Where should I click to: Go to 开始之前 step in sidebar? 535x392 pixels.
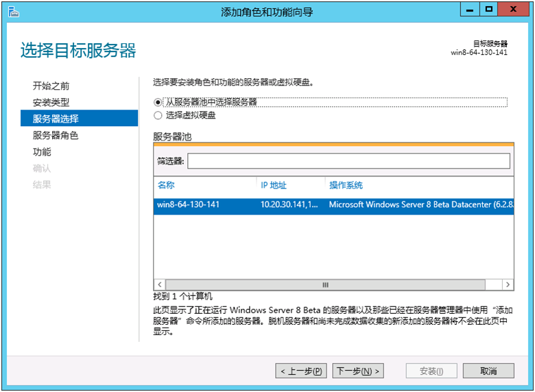(51, 86)
